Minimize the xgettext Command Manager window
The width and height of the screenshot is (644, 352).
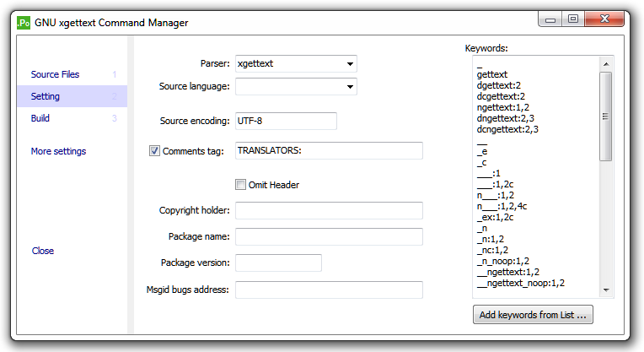pyautogui.click(x=550, y=19)
